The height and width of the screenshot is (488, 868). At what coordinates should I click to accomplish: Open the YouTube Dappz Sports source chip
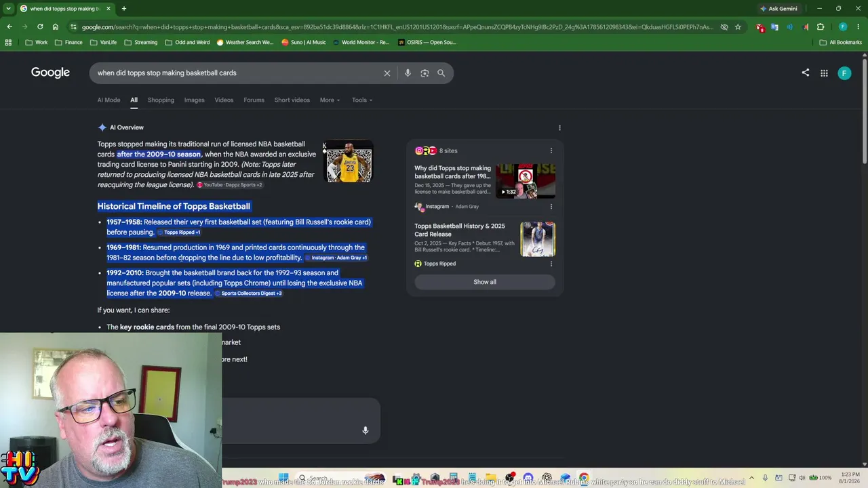click(229, 185)
